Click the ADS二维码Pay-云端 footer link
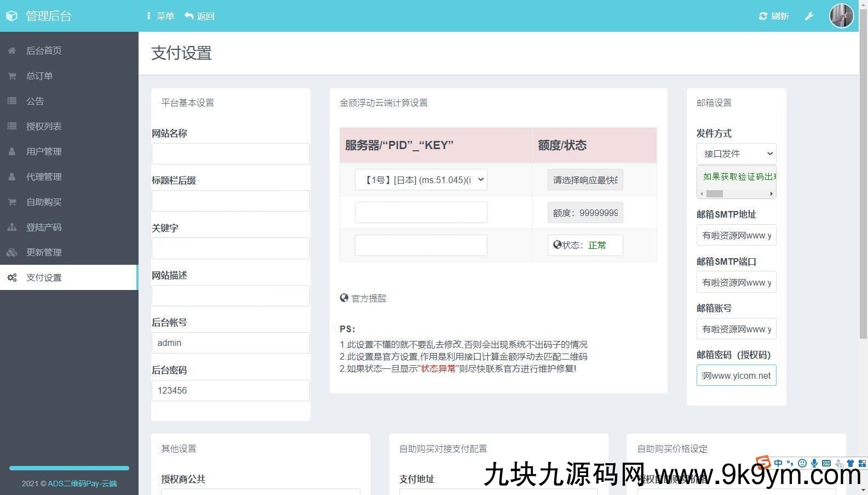The height and width of the screenshot is (495, 868). (82, 483)
